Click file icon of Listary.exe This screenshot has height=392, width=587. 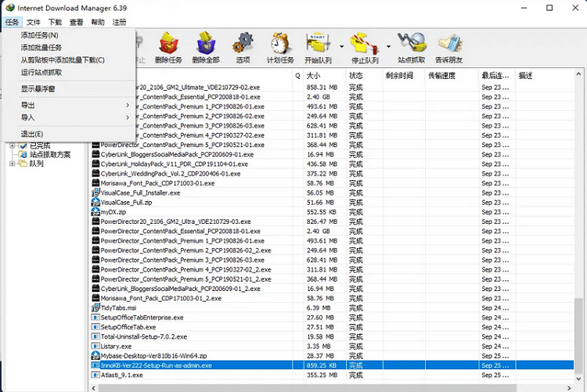[95, 346]
